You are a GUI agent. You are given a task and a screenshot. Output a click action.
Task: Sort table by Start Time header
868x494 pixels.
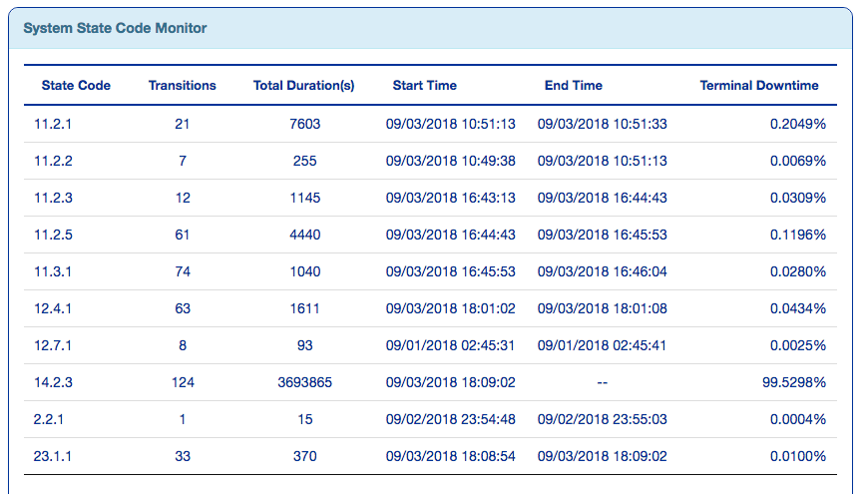coord(424,86)
